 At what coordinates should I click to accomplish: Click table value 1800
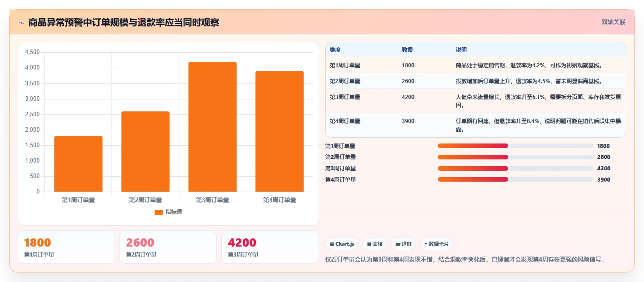(408, 65)
